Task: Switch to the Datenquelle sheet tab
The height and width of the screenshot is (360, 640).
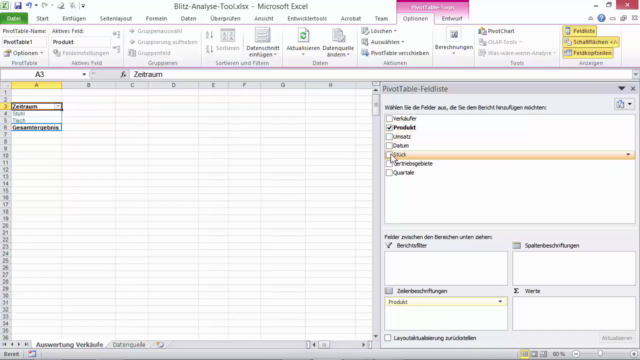Action: pos(129,344)
